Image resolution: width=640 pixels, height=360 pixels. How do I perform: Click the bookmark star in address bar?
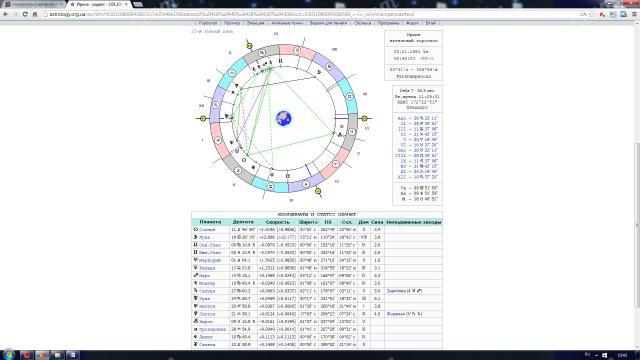[x=592, y=14]
